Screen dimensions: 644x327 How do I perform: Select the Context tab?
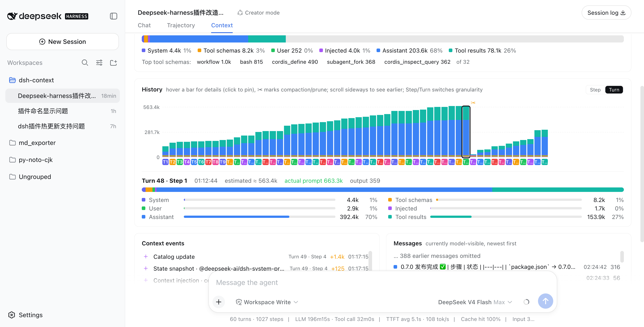coord(222,25)
